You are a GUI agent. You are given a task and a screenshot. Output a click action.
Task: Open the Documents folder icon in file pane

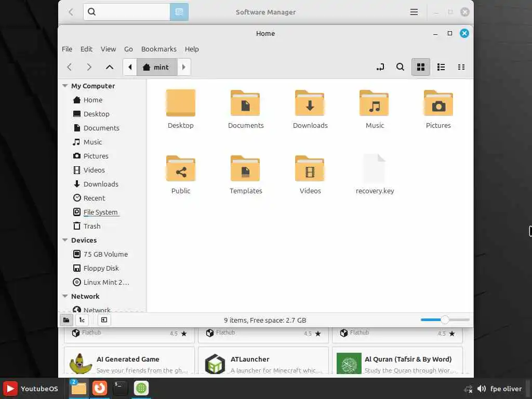pyautogui.click(x=245, y=103)
